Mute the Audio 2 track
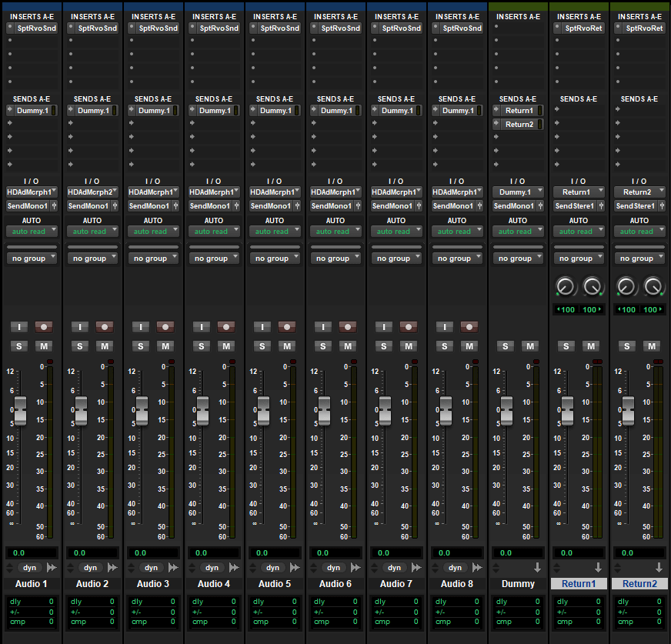Viewport: 671px width, 644px height. click(x=104, y=346)
